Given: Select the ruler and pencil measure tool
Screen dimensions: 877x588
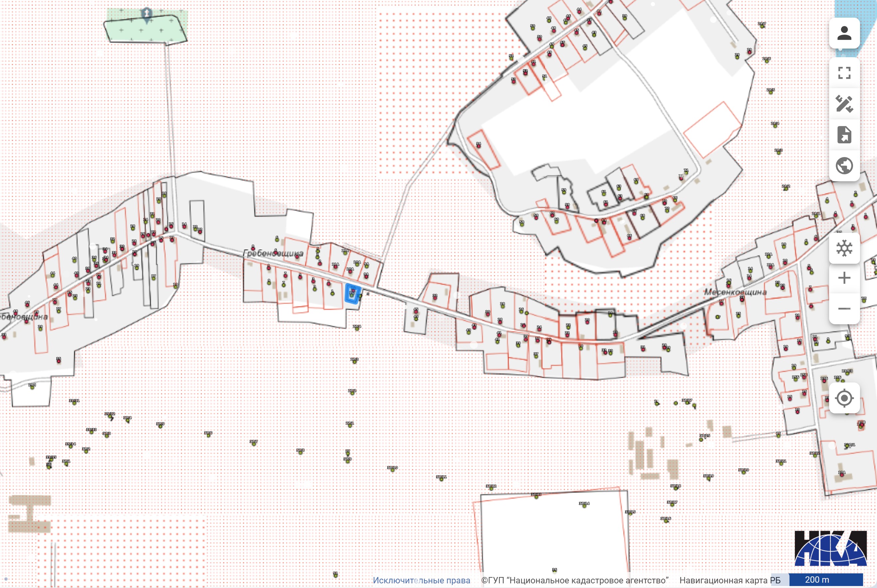Looking at the screenshot, I should 844,104.
